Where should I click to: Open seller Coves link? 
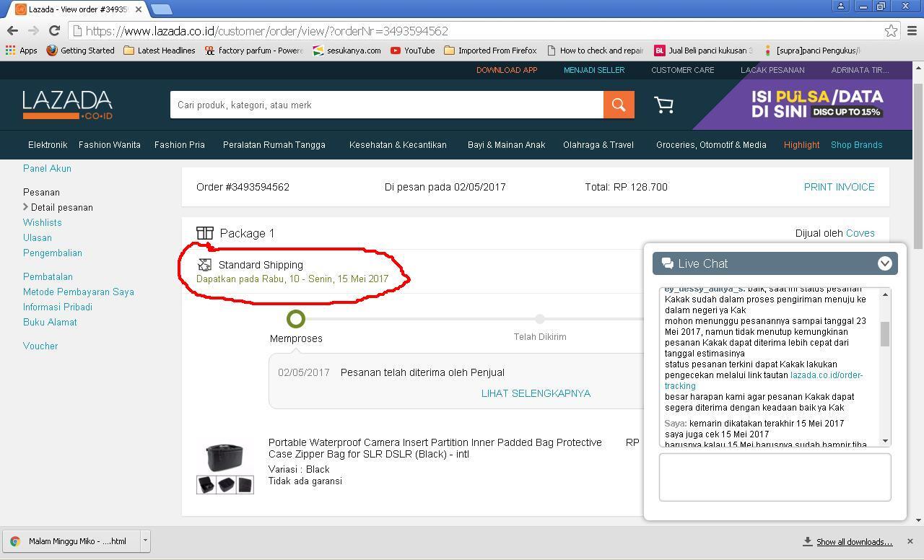coord(860,234)
